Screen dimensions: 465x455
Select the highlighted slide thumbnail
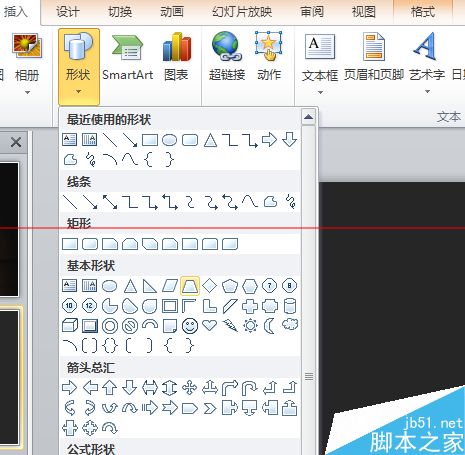[9, 378]
